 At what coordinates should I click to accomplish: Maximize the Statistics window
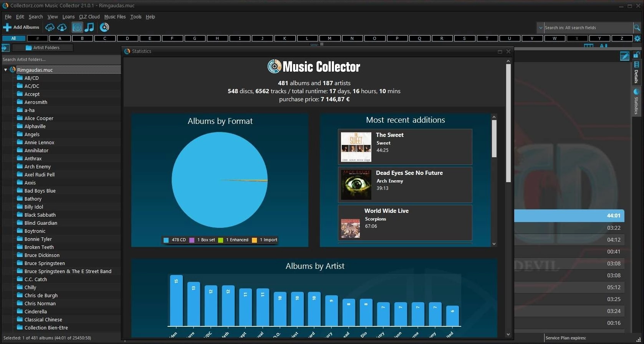(x=500, y=51)
